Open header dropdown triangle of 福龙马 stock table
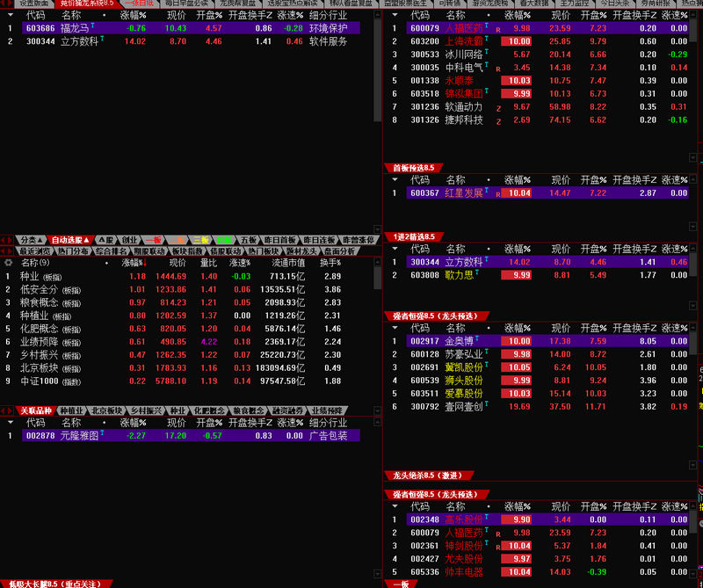The width and height of the screenshot is (703, 588). [x=11, y=15]
